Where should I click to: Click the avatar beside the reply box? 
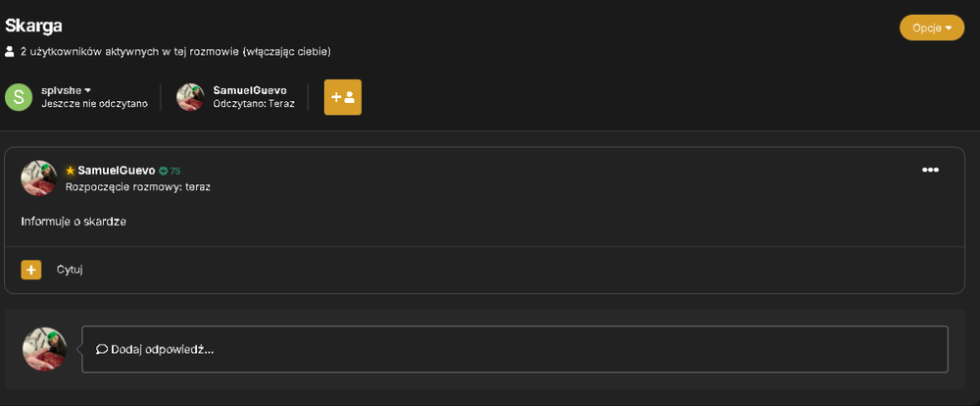(44, 348)
